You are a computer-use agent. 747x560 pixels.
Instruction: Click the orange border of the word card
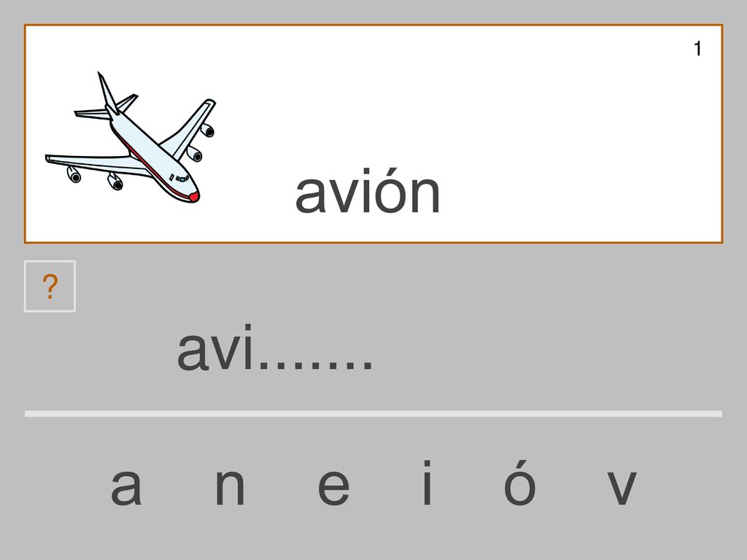point(373,25)
